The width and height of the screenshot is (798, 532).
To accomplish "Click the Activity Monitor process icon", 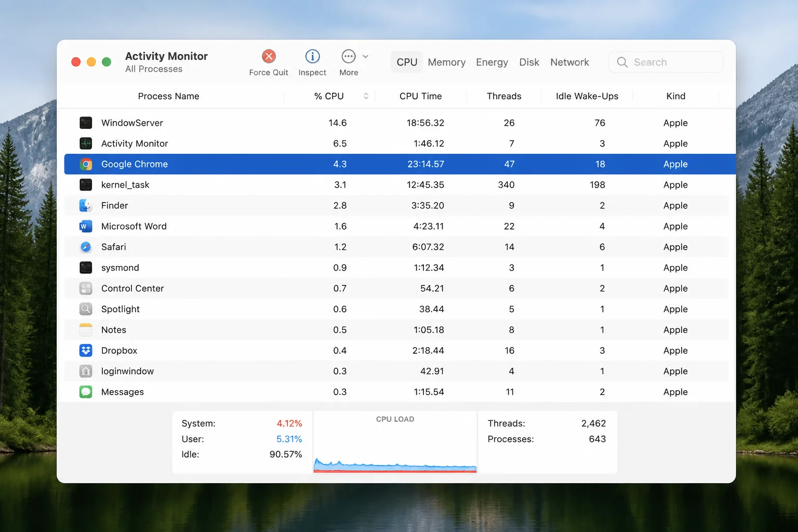I will pyautogui.click(x=86, y=143).
